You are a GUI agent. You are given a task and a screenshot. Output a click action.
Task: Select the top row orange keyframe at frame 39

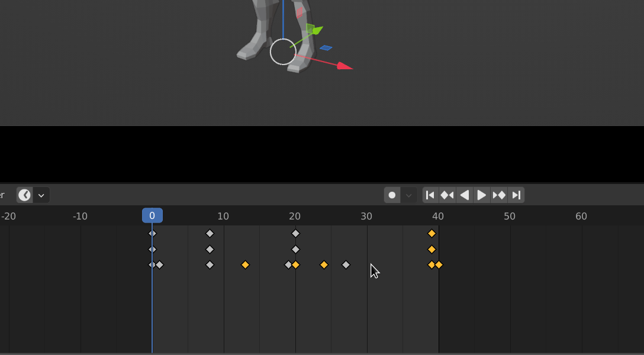[432, 234]
